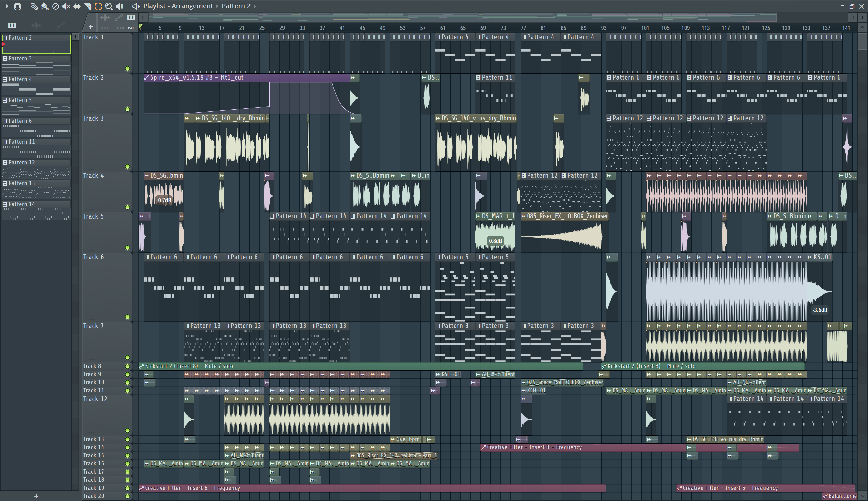Choose the highlighted Select tool
Screen dimensions: 868x501
tap(98, 6)
